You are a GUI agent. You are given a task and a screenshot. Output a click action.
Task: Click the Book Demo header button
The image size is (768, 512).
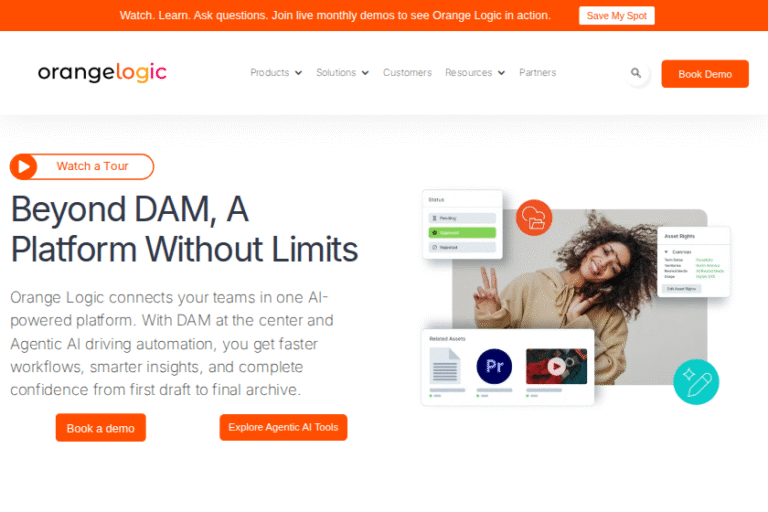click(x=705, y=74)
